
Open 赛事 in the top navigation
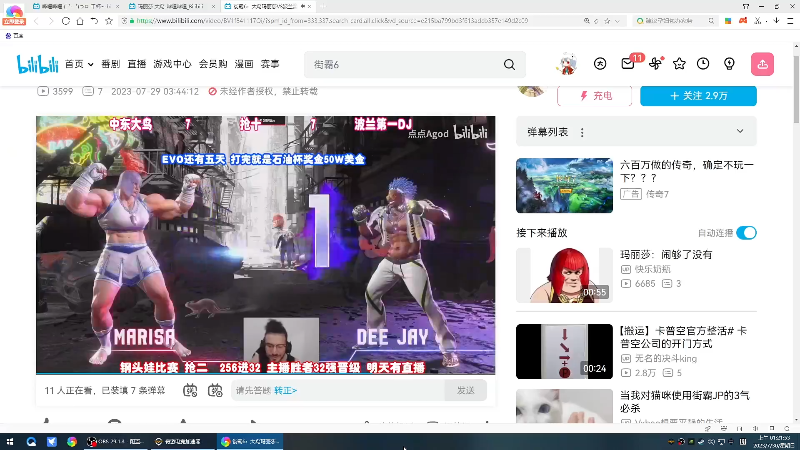pos(270,64)
